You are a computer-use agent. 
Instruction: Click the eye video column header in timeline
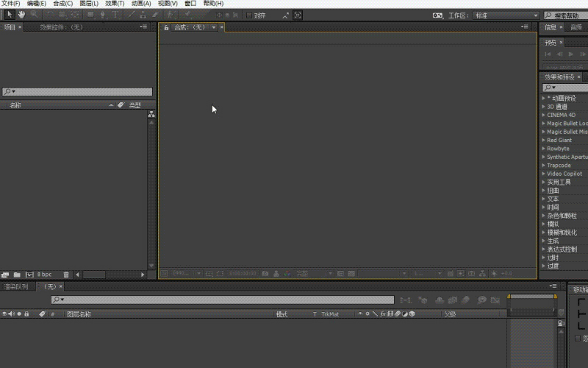(4, 314)
